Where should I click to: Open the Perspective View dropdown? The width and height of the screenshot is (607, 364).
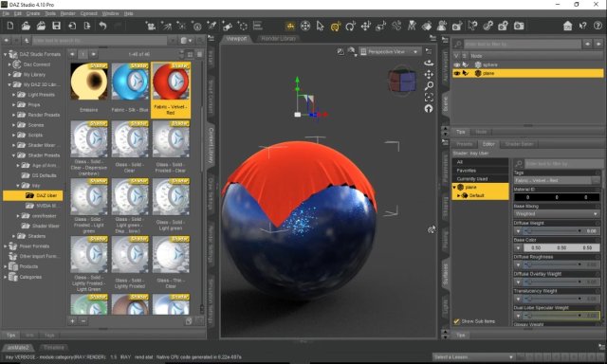tap(390, 51)
